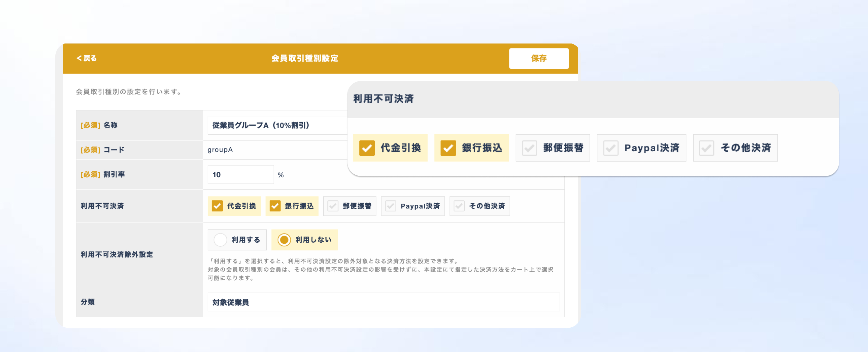
Task: Uncheck 代金引換 in the form row
Action: coord(217,206)
